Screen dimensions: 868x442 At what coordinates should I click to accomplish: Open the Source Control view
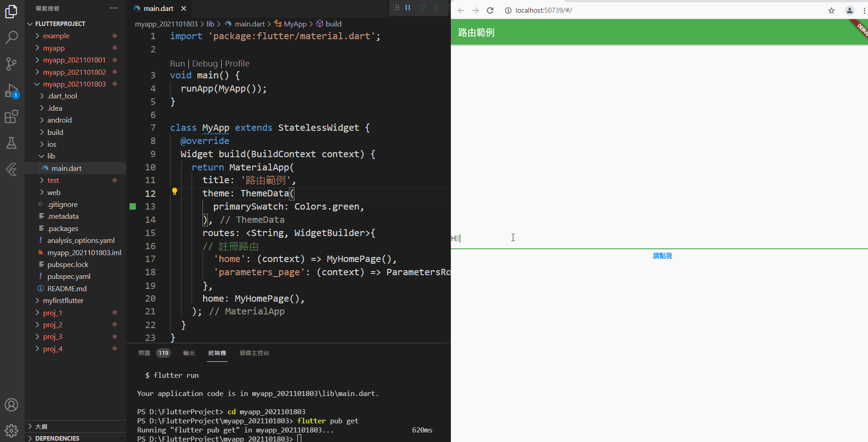point(11,64)
